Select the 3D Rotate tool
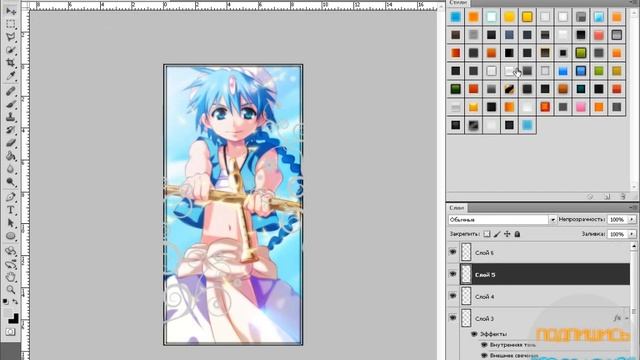 [x=11, y=251]
